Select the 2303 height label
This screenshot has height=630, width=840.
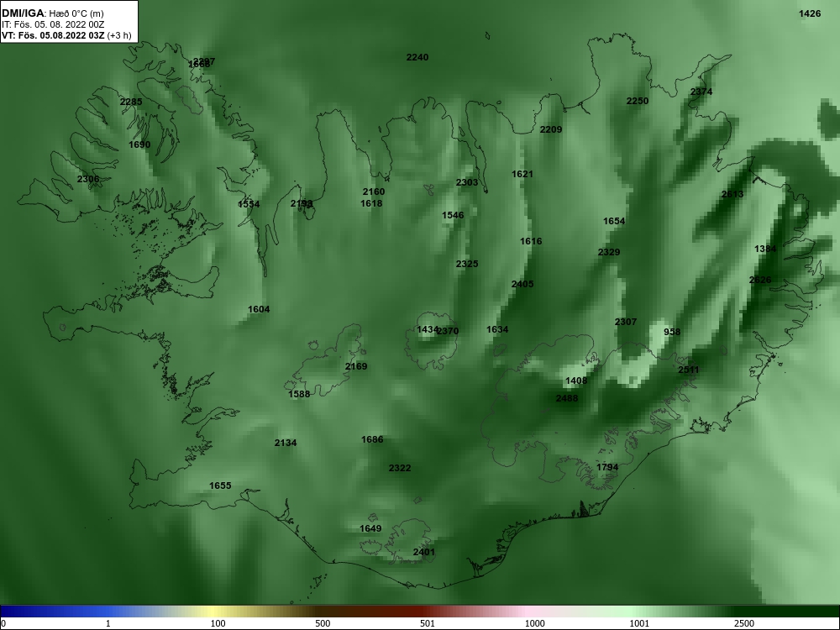click(467, 182)
